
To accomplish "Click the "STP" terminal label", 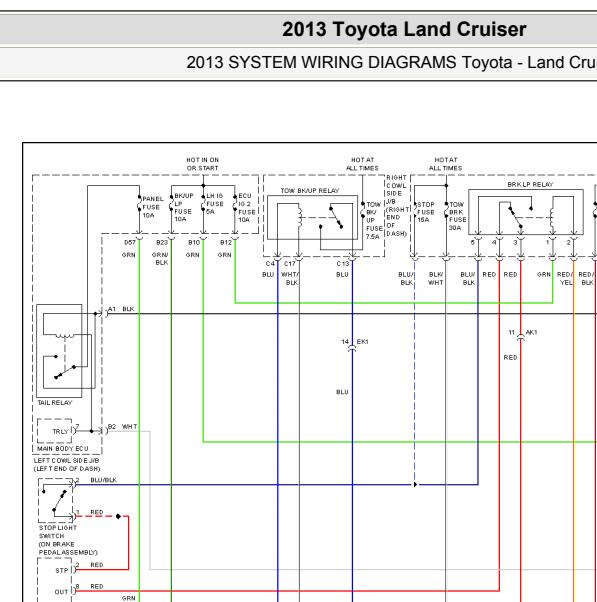I will (x=62, y=571).
